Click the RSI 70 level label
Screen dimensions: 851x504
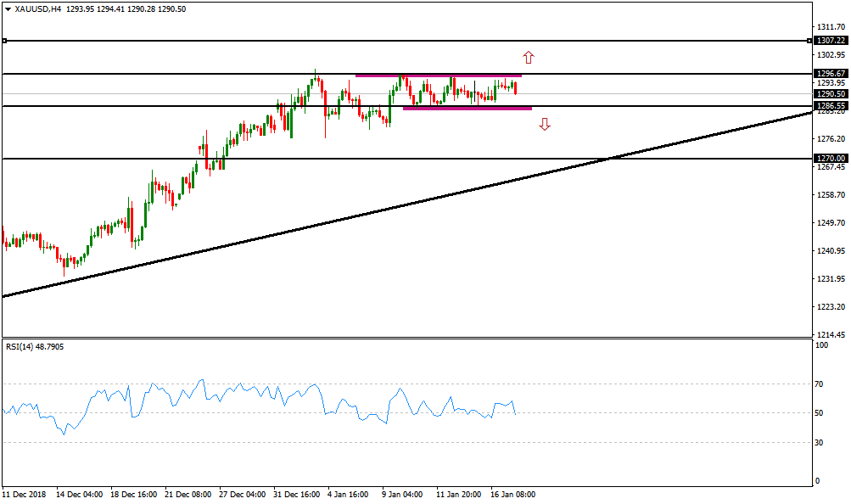[x=819, y=384]
